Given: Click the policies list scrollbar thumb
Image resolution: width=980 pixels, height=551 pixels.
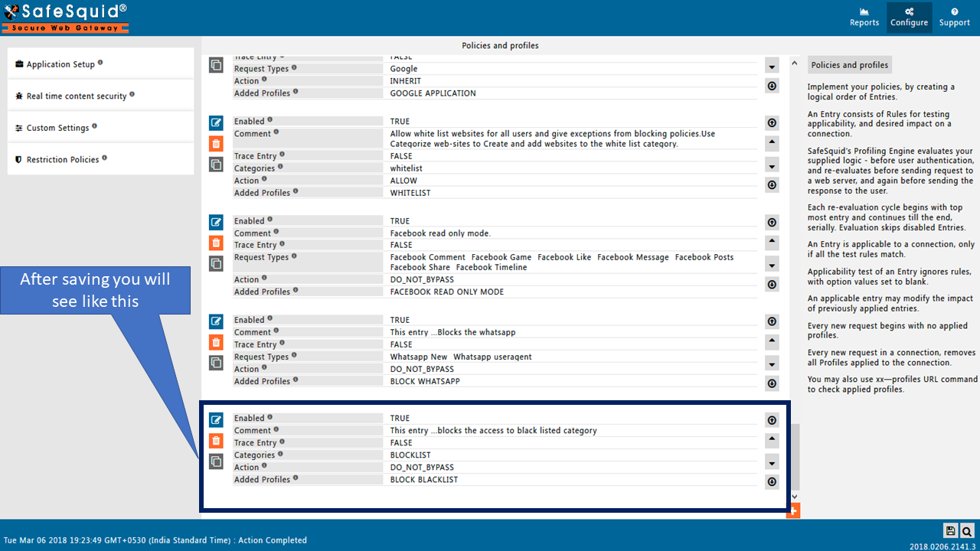Looking at the screenshot, I should pos(795,458).
